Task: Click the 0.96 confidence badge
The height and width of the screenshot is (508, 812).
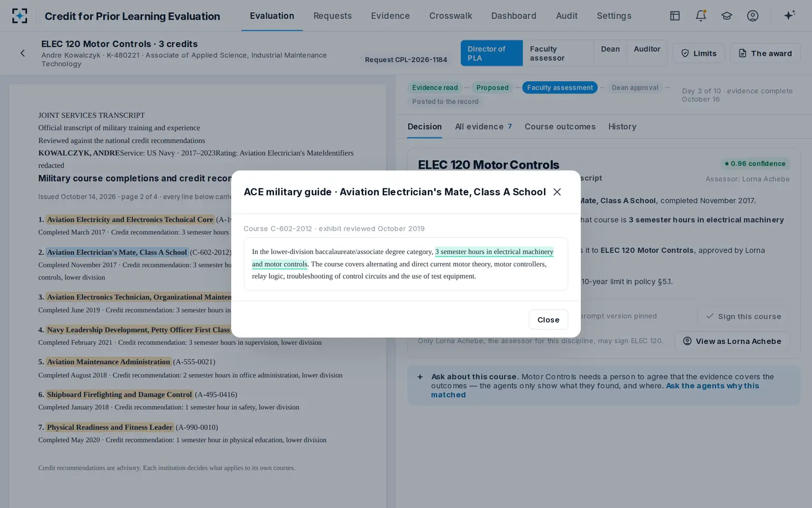Action: (755, 164)
